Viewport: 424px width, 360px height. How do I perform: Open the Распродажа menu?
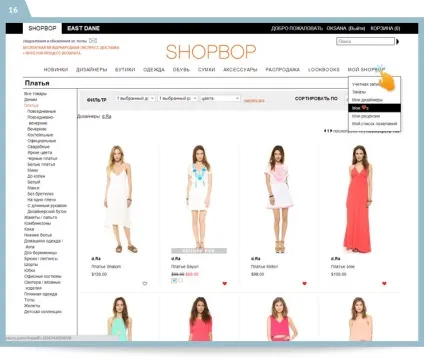(x=282, y=70)
